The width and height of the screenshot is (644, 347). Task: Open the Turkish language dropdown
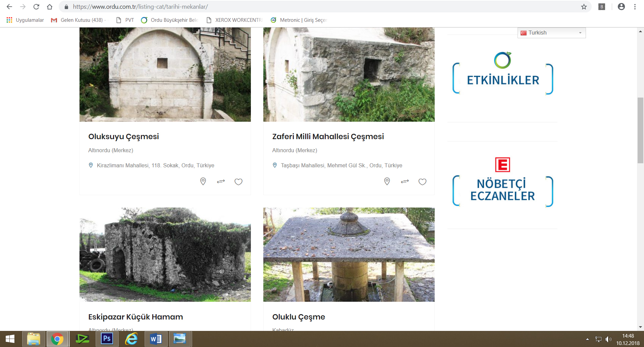point(552,33)
